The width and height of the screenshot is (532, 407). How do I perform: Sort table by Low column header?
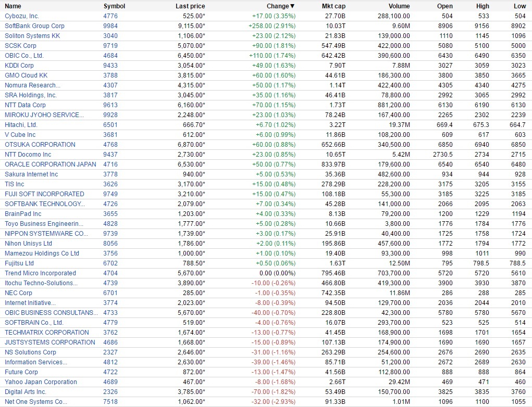point(519,6)
